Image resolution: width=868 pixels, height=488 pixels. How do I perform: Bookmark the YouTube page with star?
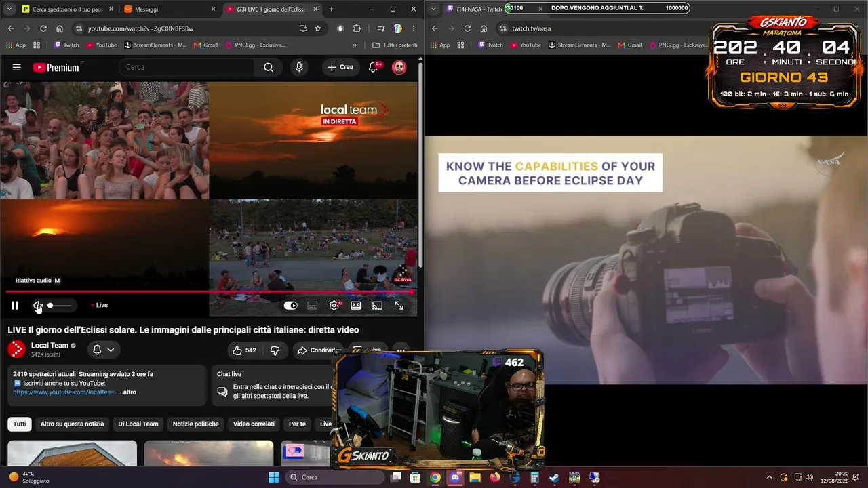point(318,28)
